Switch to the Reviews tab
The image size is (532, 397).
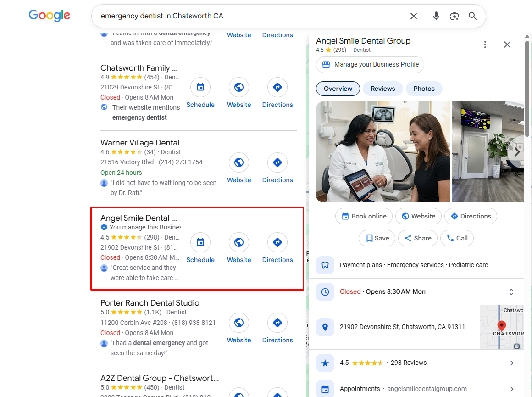382,89
